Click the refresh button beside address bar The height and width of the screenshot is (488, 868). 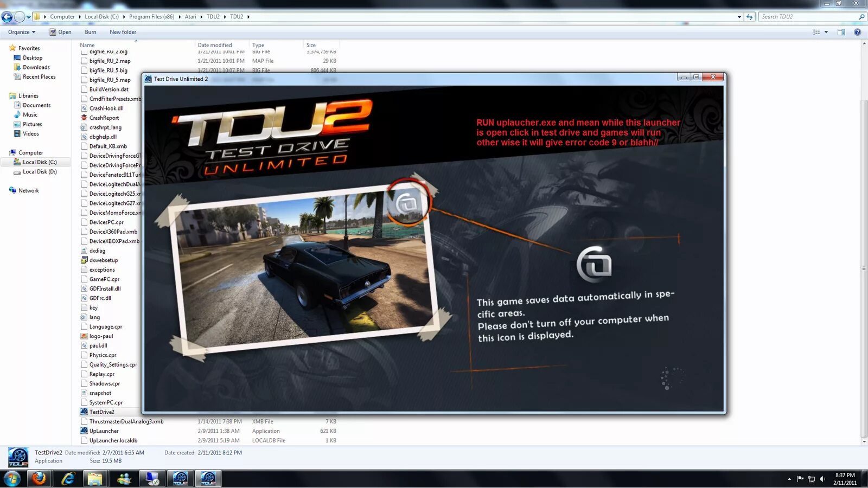750,17
